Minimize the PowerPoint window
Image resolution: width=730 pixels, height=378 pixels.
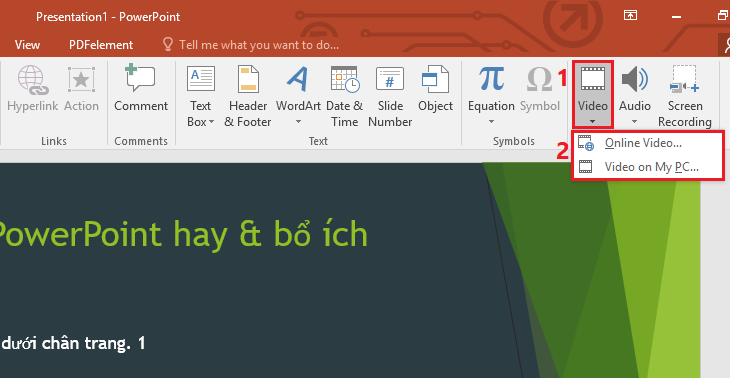676,17
